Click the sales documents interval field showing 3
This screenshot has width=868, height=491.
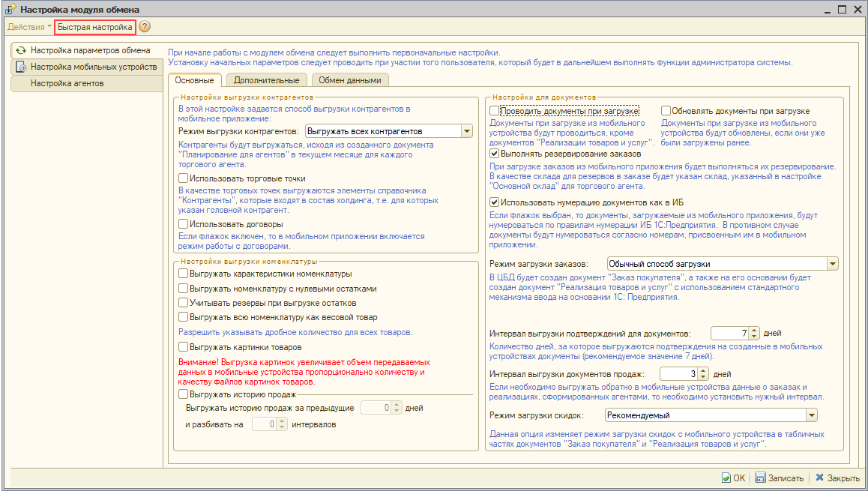point(678,374)
